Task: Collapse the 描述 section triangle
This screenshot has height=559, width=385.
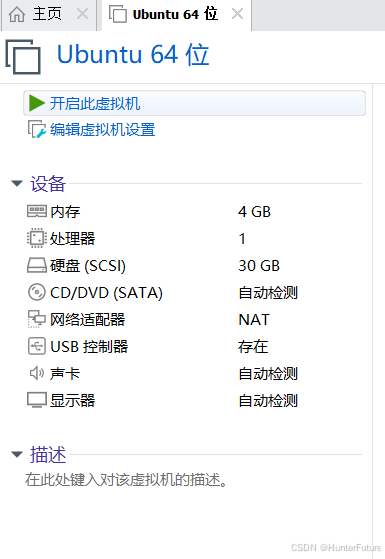Action: tap(17, 455)
